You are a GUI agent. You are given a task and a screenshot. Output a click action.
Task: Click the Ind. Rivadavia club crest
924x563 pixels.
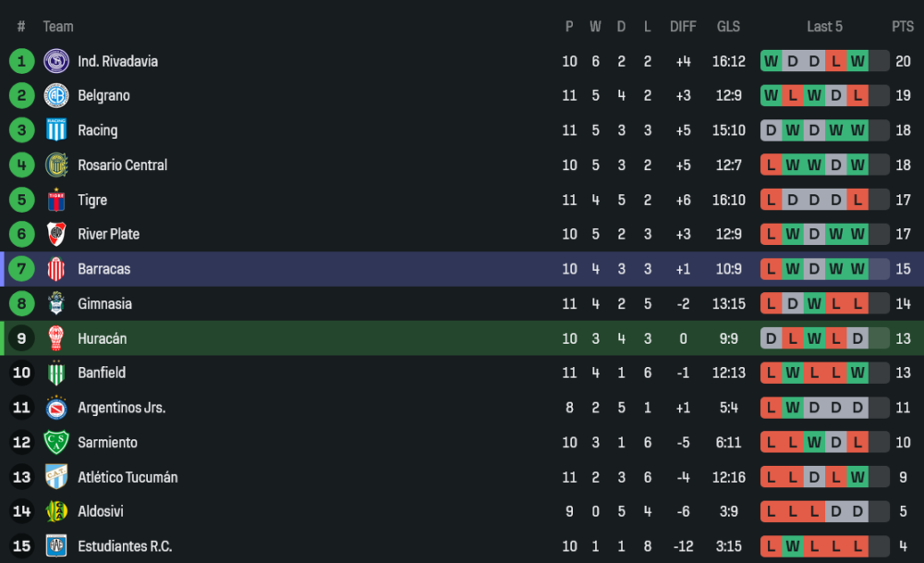coord(56,61)
